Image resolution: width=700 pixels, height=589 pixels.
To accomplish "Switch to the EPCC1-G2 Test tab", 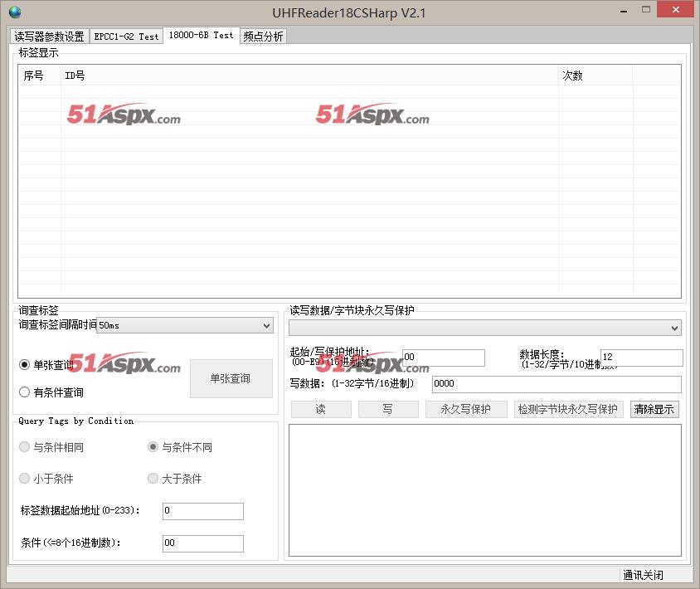I will 126,37.
